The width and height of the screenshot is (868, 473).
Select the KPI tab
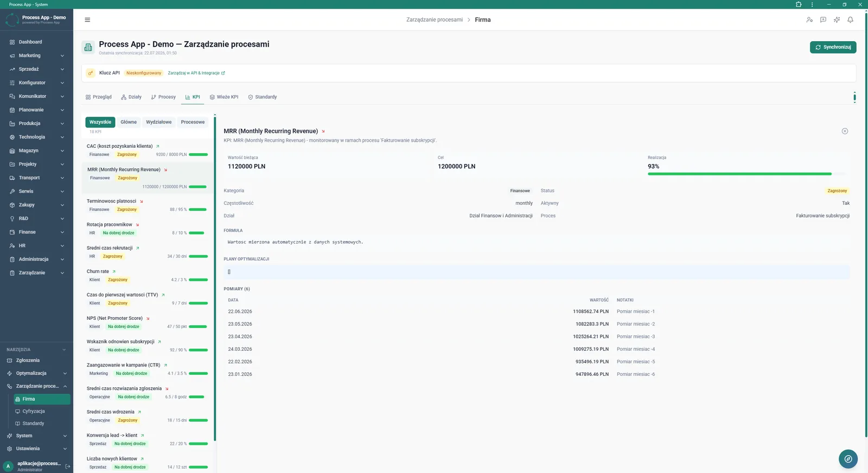[x=193, y=97]
